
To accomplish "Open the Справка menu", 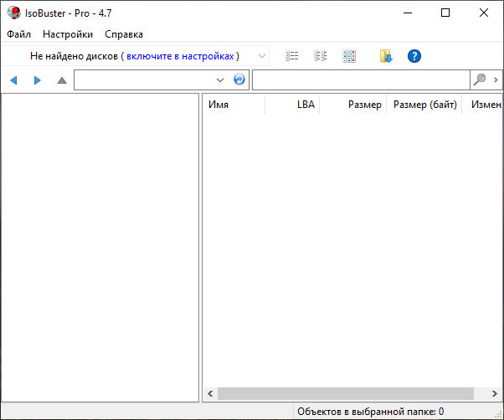I will click(x=124, y=34).
